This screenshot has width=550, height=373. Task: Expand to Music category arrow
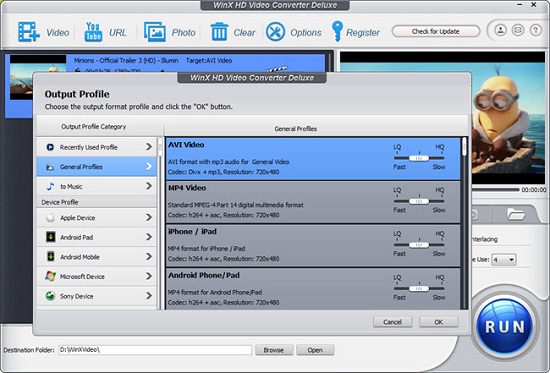(x=149, y=186)
